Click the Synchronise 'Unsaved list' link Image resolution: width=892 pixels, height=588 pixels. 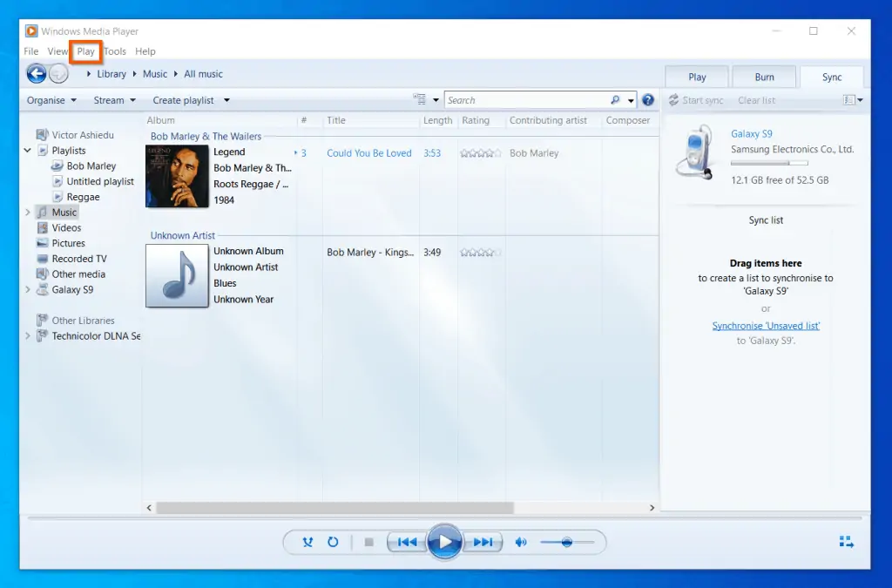click(x=765, y=325)
